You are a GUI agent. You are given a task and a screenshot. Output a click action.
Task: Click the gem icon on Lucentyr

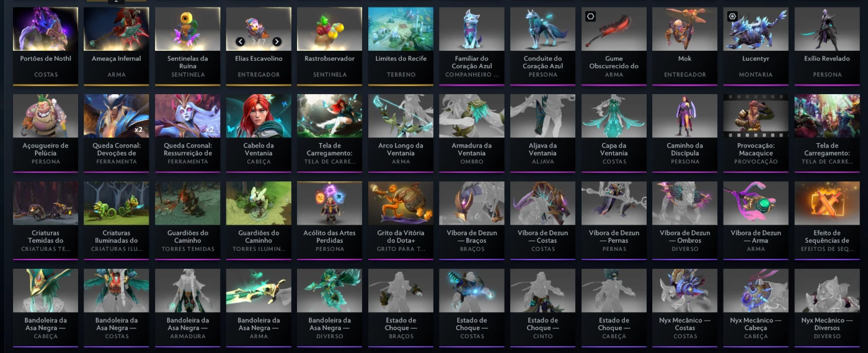(x=732, y=17)
